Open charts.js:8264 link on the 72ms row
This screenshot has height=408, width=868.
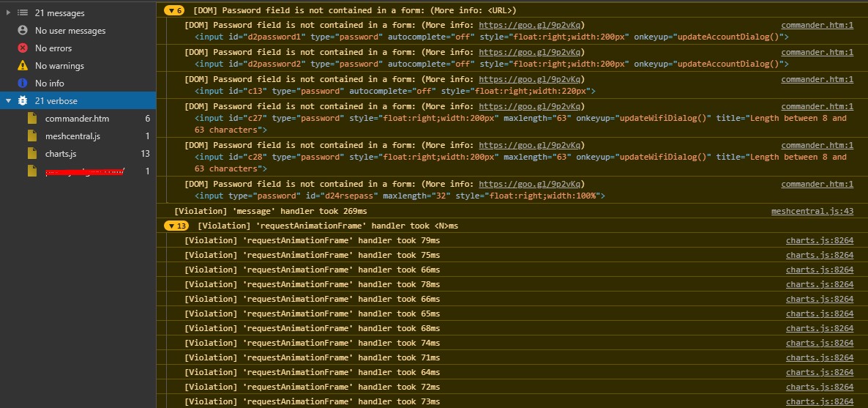point(820,387)
